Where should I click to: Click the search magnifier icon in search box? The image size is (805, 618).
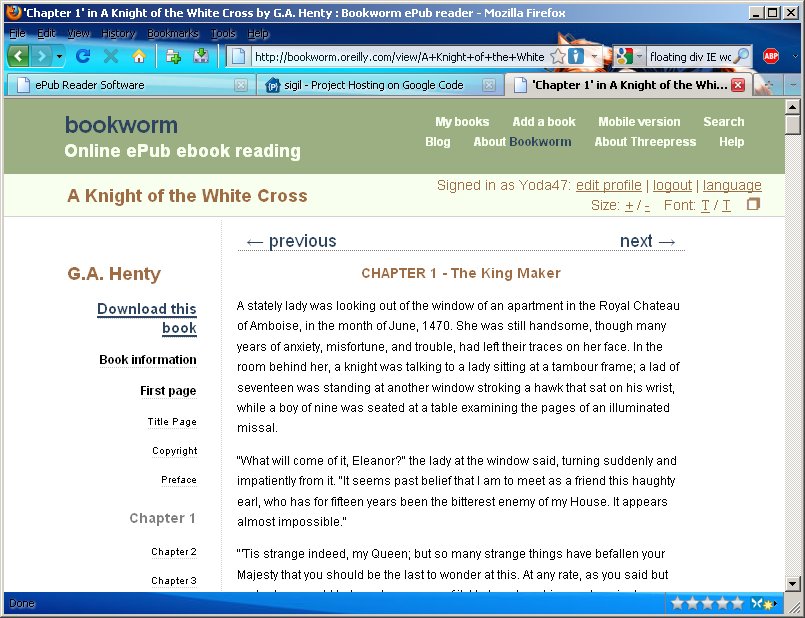point(741,56)
